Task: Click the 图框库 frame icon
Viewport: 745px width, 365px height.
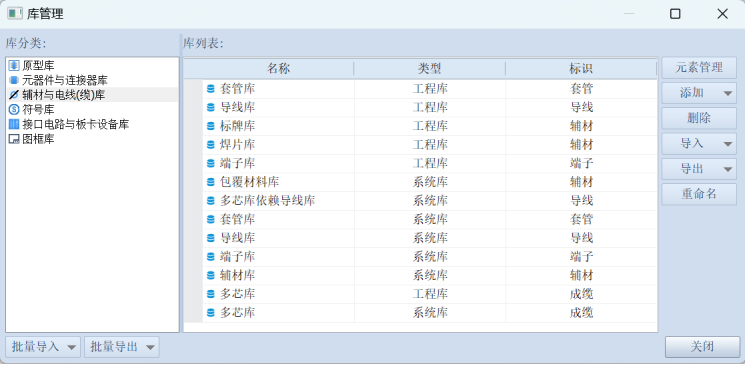Action: point(14,139)
